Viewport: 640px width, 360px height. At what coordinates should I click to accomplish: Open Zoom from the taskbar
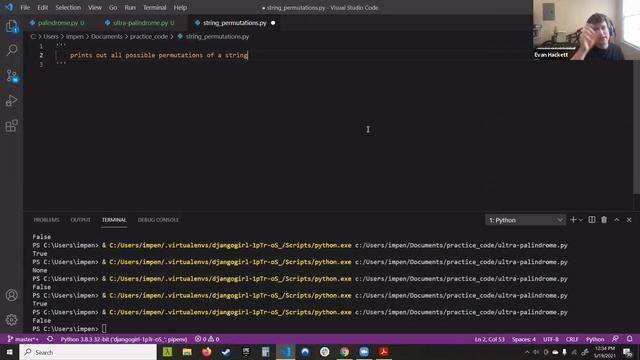364,352
